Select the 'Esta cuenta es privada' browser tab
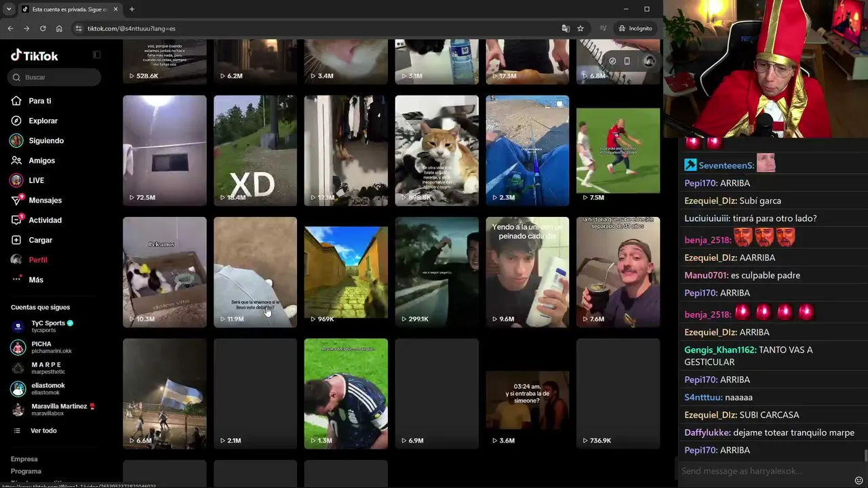 [x=71, y=9]
